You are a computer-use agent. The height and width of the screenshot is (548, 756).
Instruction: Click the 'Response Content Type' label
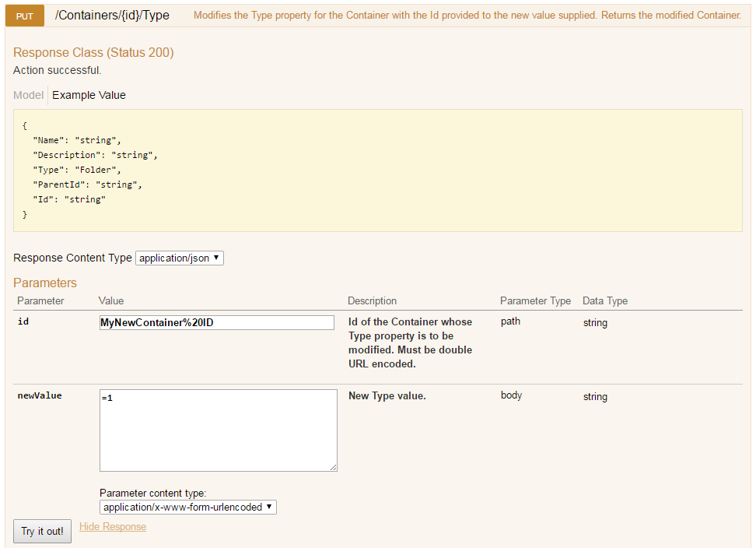tap(73, 258)
